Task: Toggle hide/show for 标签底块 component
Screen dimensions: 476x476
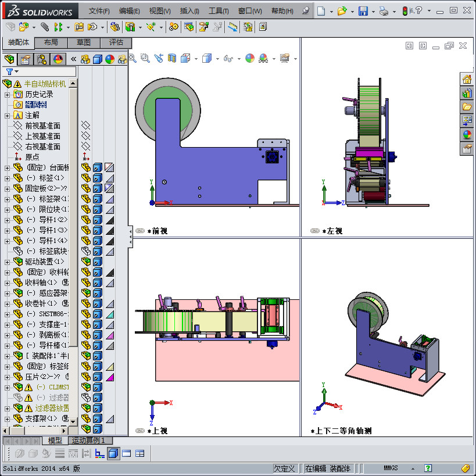Action: [x=86, y=251]
